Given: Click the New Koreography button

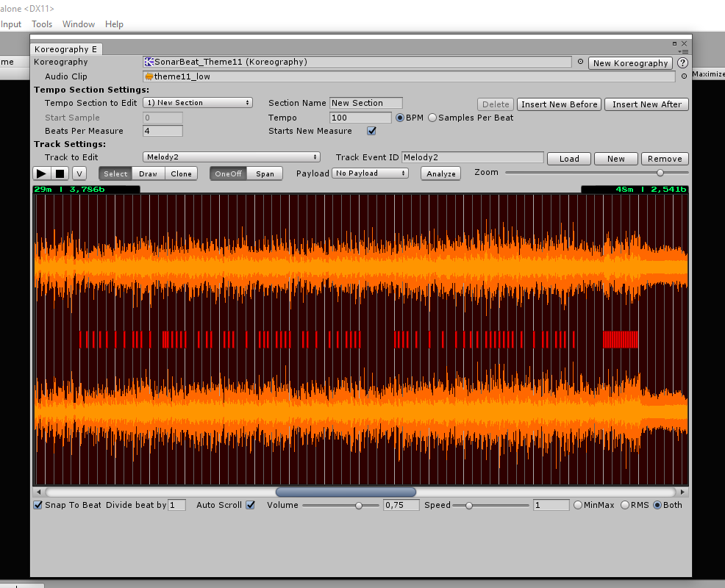Looking at the screenshot, I should click(x=630, y=63).
